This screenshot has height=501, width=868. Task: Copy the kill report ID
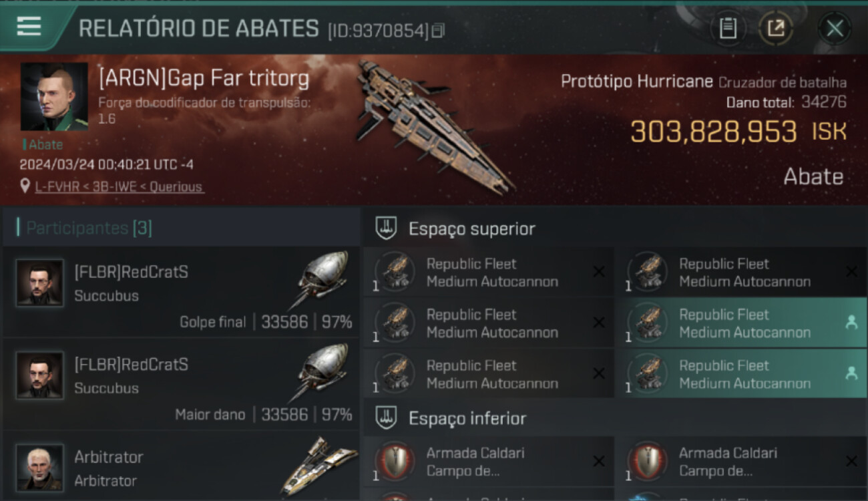[438, 30]
